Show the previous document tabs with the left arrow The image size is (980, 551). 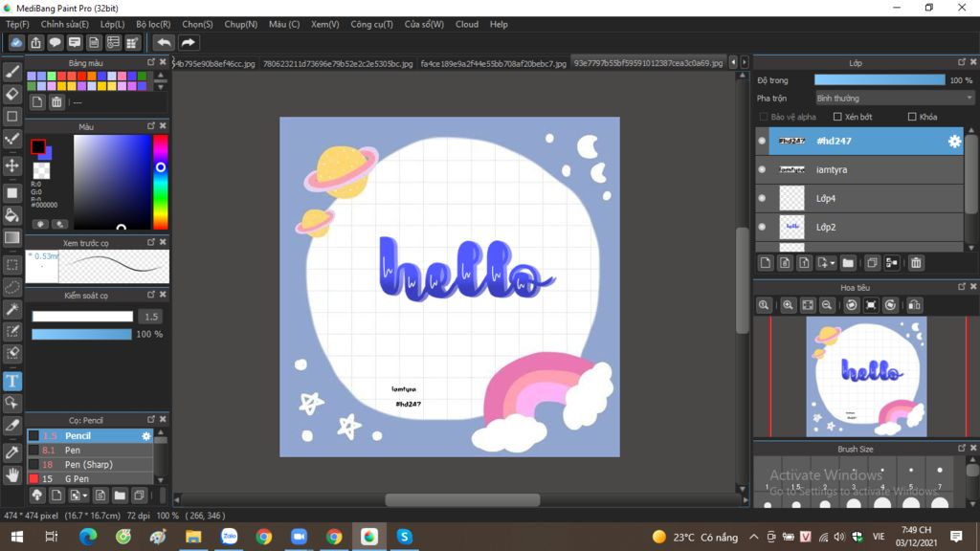click(733, 62)
